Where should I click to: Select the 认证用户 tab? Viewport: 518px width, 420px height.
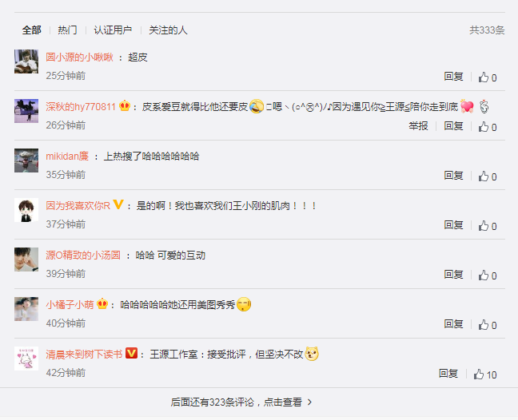point(113,30)
